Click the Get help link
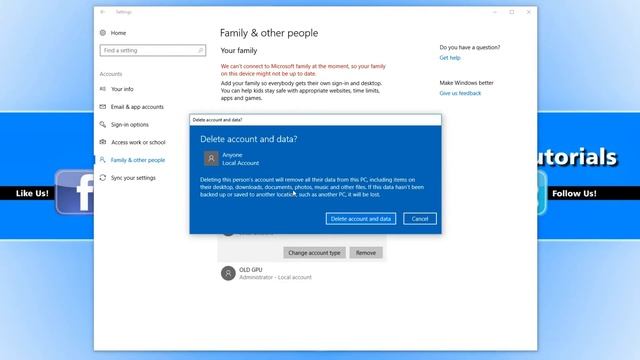 click(450, 58)
